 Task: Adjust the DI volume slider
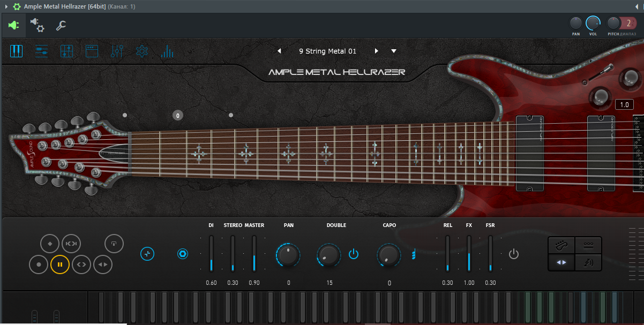(211, 253)
